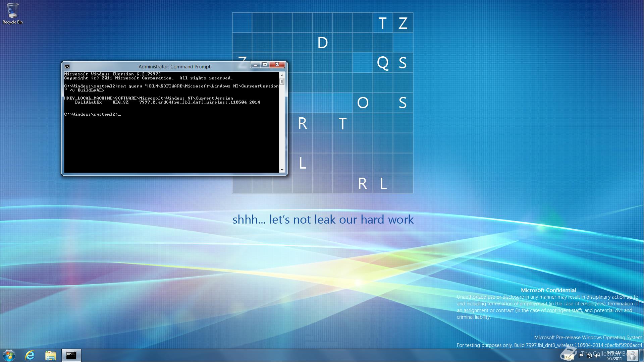Open the Action Center flag icon
Image resolution: width=644 pixels, height=362 pixels.
click(x=581, y=356)
